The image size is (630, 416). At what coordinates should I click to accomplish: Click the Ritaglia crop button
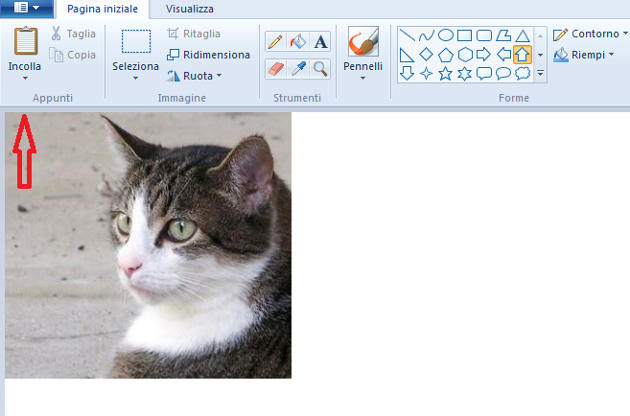[x=194, y=34]
